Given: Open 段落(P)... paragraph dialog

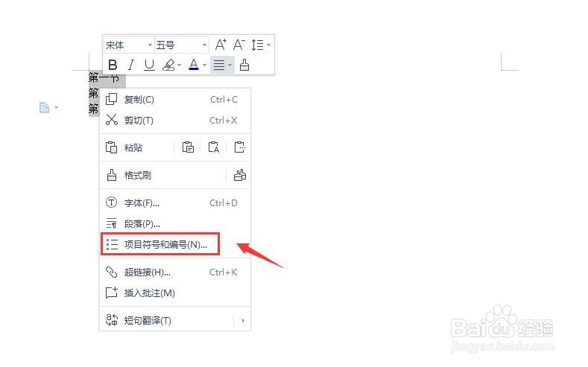Looking at the screenshot, I should tap(174, 224).
